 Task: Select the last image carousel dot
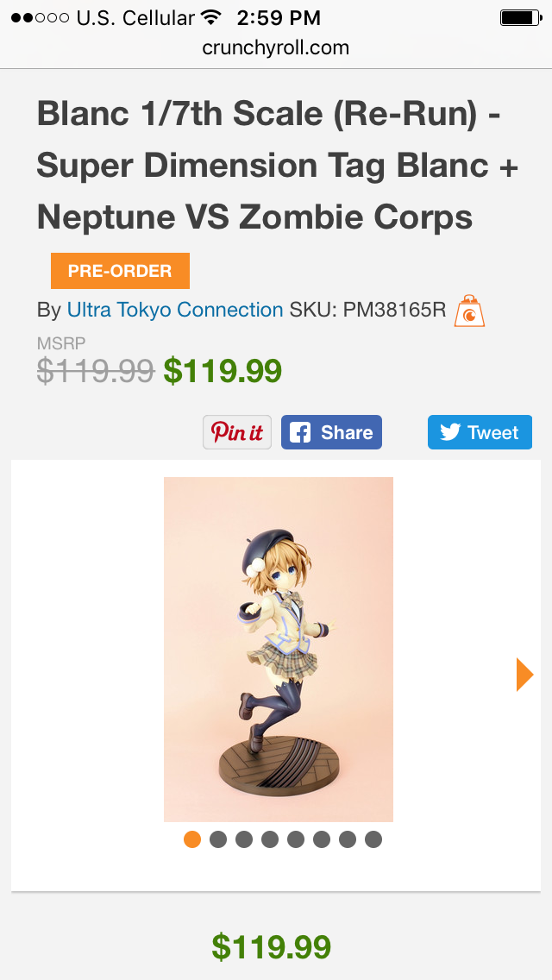pyautogui.click(x=373, y=839)
